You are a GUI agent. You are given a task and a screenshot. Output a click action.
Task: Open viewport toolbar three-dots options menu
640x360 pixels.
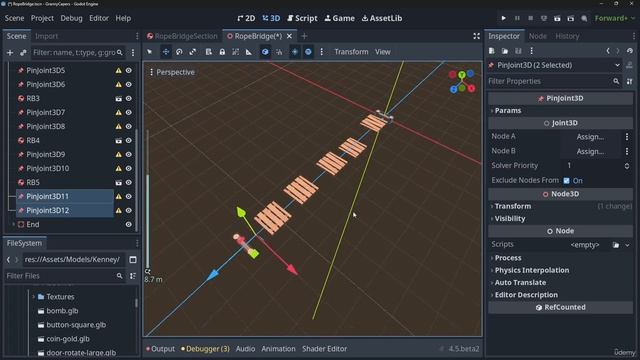click(x=322, y=52)
